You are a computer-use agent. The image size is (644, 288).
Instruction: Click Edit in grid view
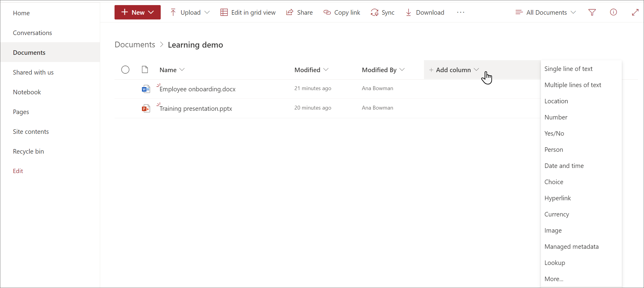(x=248, y=12)
